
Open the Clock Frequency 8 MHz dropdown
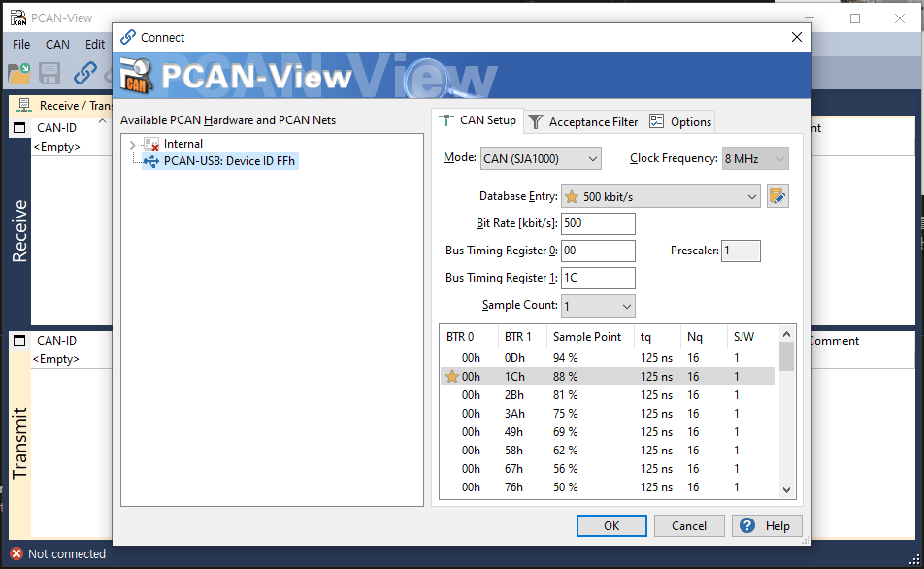tap(755, 158)
